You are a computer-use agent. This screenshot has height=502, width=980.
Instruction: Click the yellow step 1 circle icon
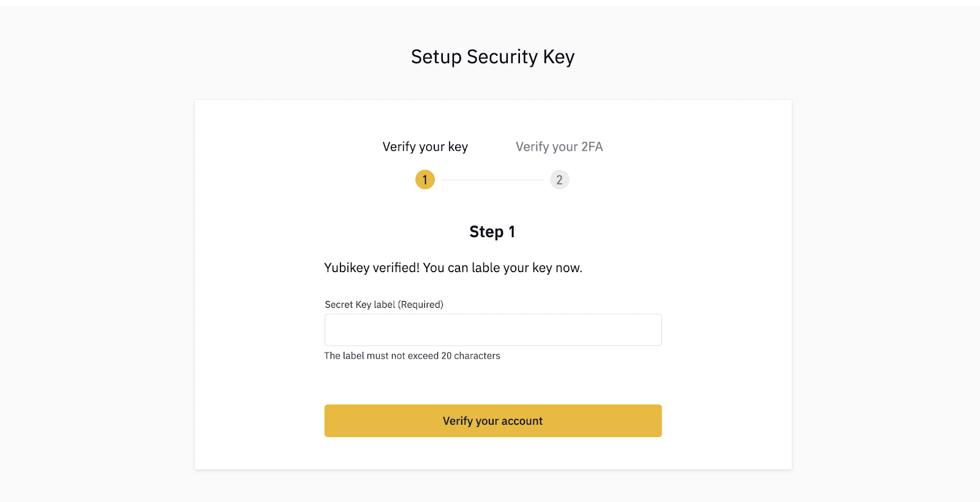(x=425, y=180)
